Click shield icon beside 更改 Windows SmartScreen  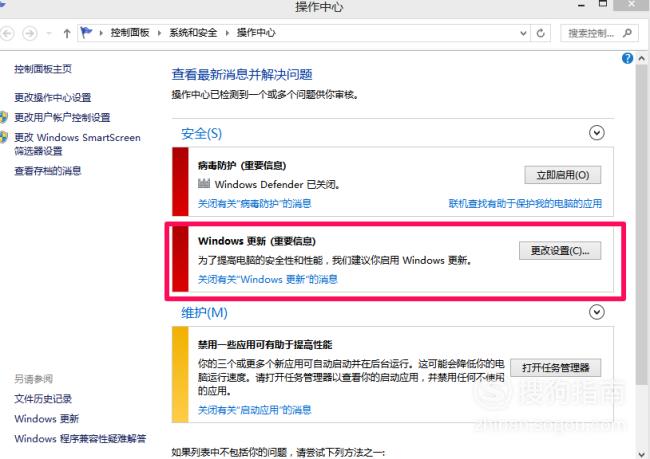(4, 137)
